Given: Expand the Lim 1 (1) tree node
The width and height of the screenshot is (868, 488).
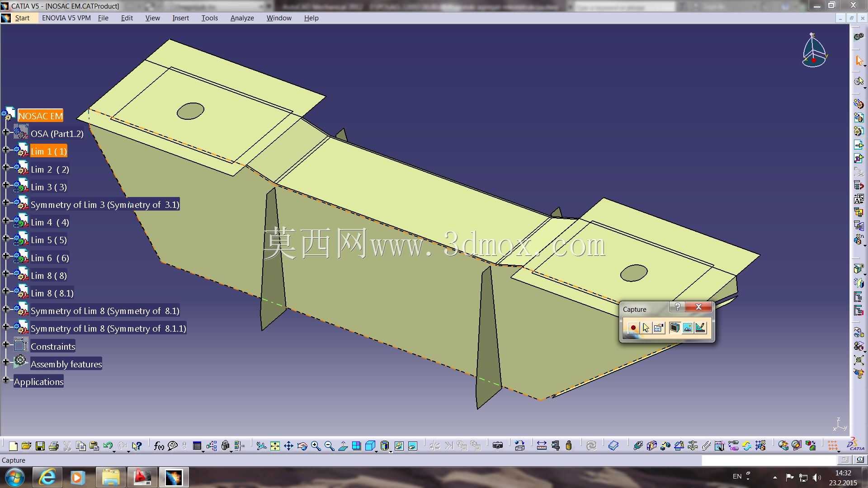Looking at the screenshot, I should tap(6, 150).
